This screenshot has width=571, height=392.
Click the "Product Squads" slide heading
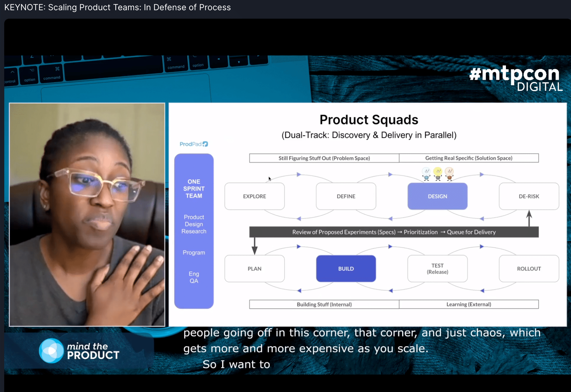tap(369, 120)
